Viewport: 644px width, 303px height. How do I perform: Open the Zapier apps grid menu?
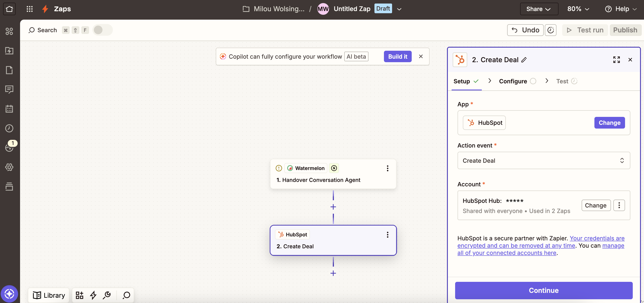29,9
